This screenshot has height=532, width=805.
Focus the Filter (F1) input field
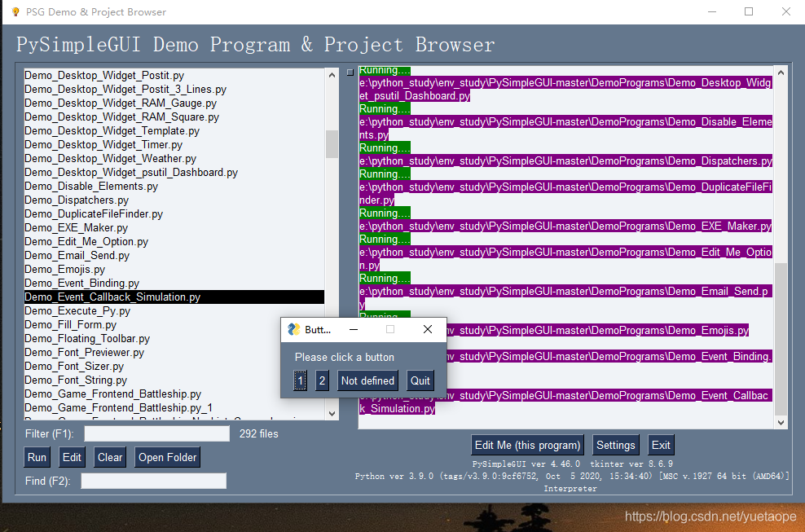[x=156, y=433]
